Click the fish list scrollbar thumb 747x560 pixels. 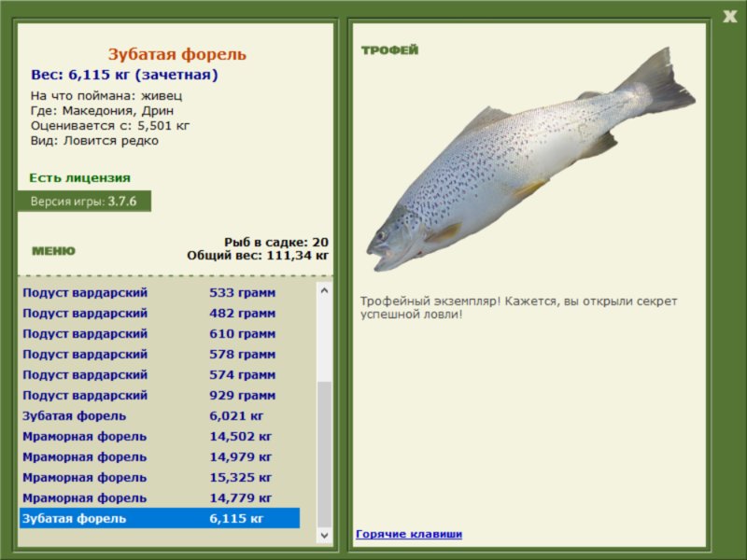pos(324,454)
